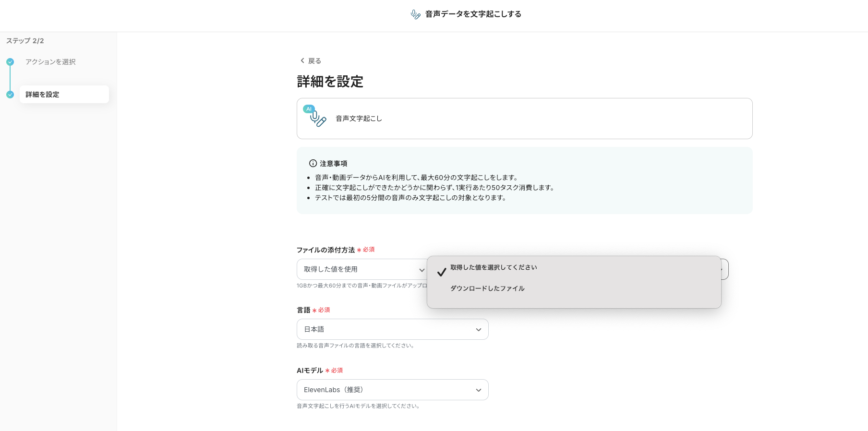
Task: Click the 音声文字起こし action card
Action: (524, 119)
